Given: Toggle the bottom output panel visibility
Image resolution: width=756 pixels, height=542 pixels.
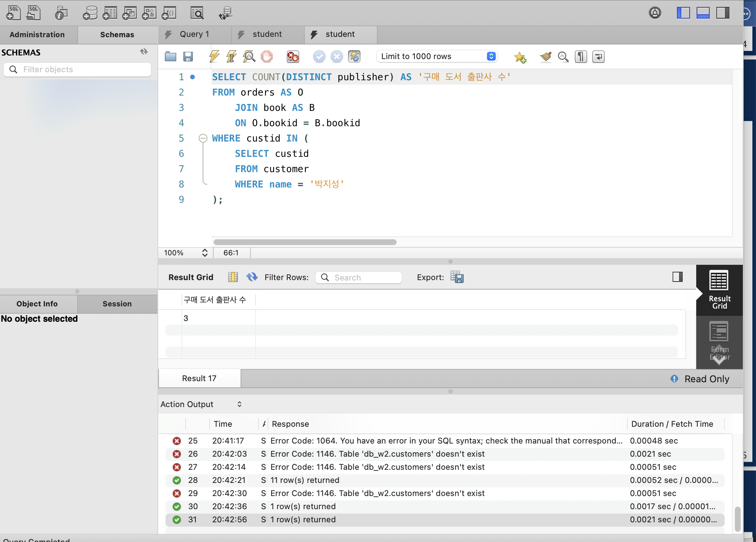Looking at the screenshot, I should pyautogui.click(x=703, y=13).
